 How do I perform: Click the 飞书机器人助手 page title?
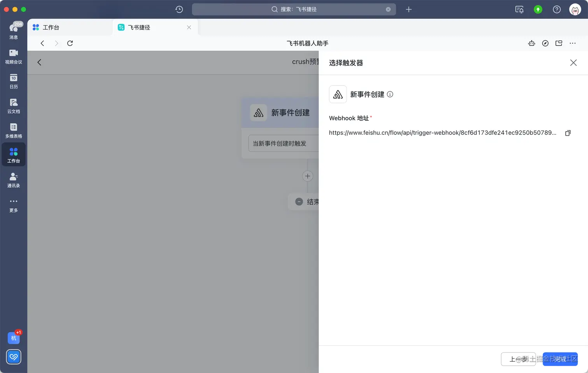coord(308,43)
